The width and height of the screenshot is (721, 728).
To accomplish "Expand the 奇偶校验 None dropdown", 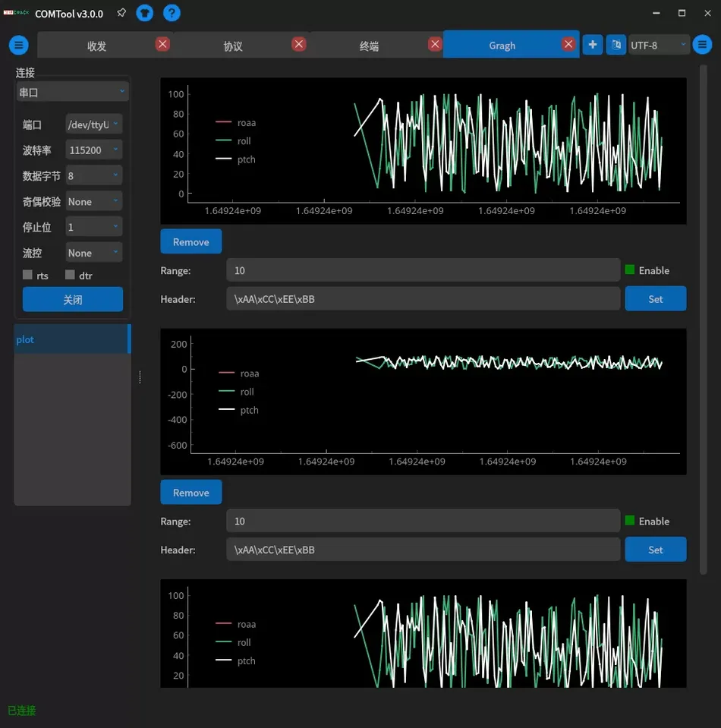I will (x=94, y=202).
